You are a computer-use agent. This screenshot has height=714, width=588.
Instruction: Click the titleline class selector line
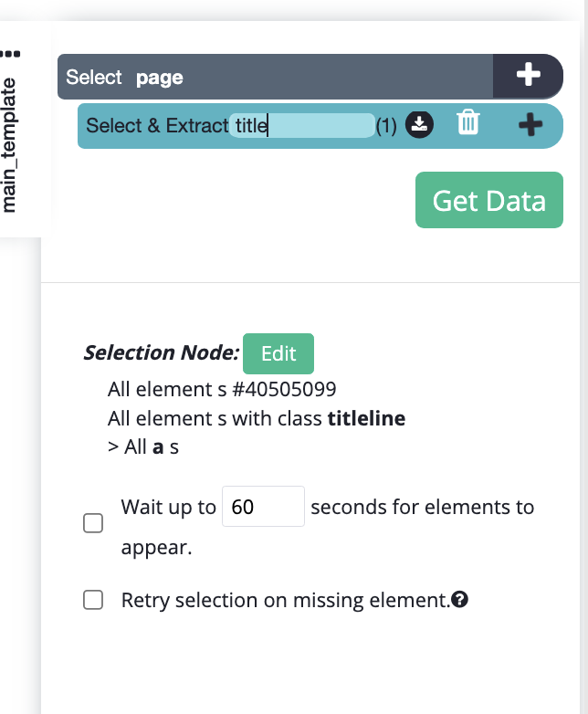257,418
